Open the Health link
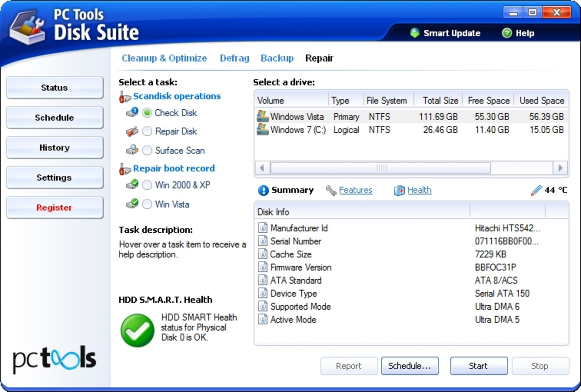This screenshot has width=581, height=392. click(x=419, y=190)
